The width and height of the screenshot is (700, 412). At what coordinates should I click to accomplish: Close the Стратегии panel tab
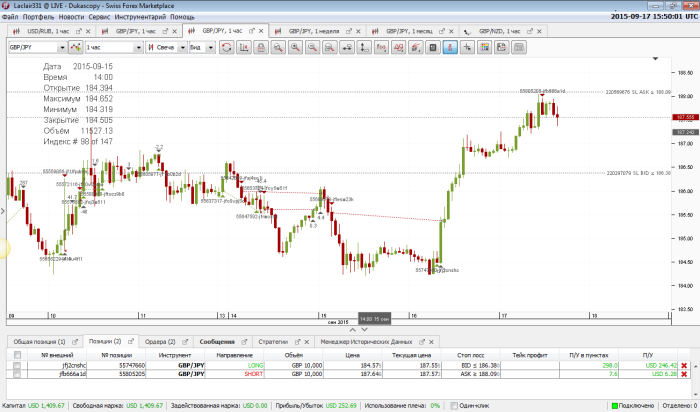(307, 342)
